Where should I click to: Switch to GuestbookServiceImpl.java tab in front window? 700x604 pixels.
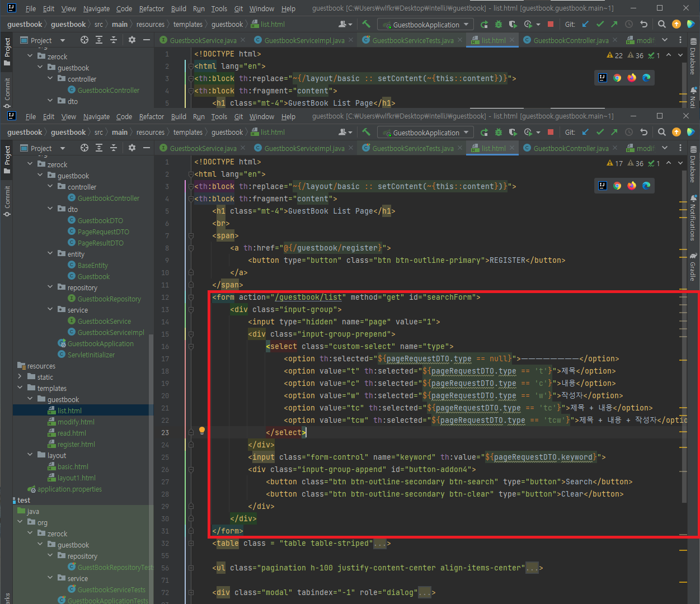(x=304, y=148)
